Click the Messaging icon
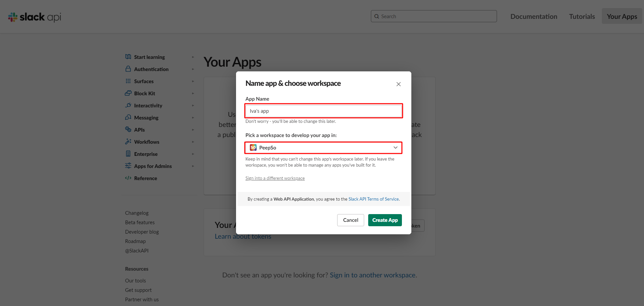 [x=128, y=117]
